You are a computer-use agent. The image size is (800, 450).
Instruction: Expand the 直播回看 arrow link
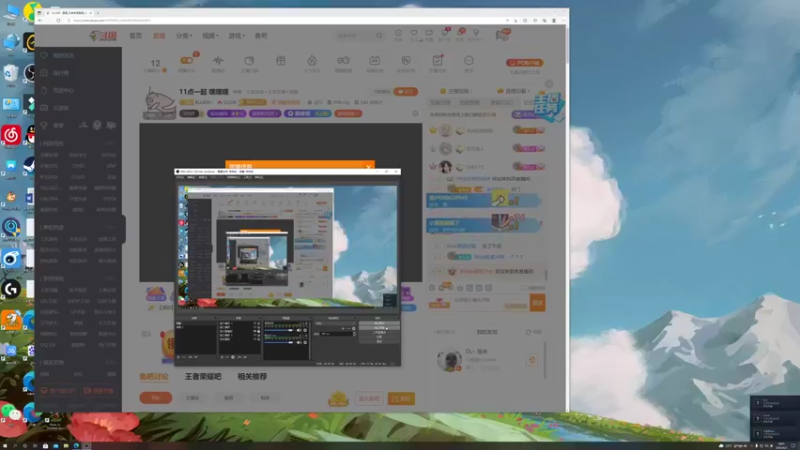[514, 91]
